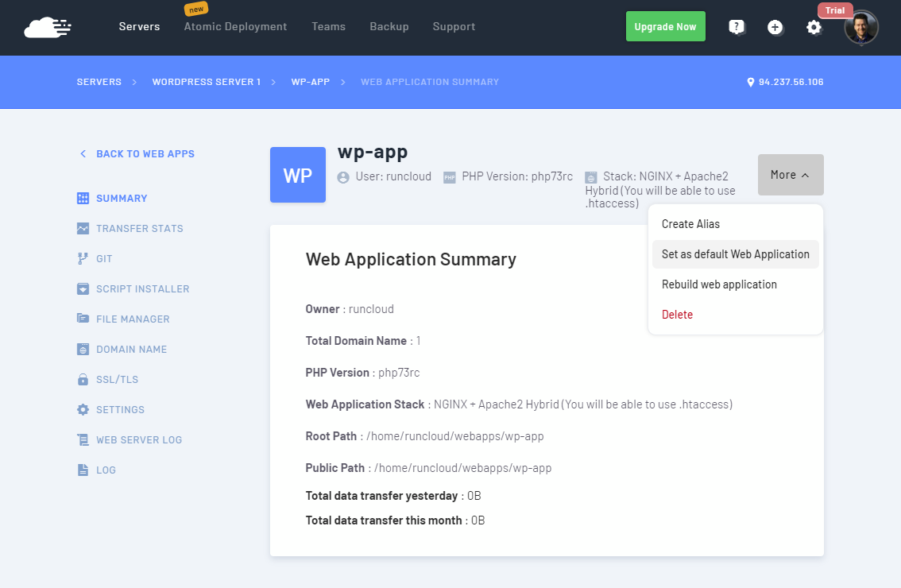
Task: Open the Git section in sidebar
Action: click(x=104, y=259)
